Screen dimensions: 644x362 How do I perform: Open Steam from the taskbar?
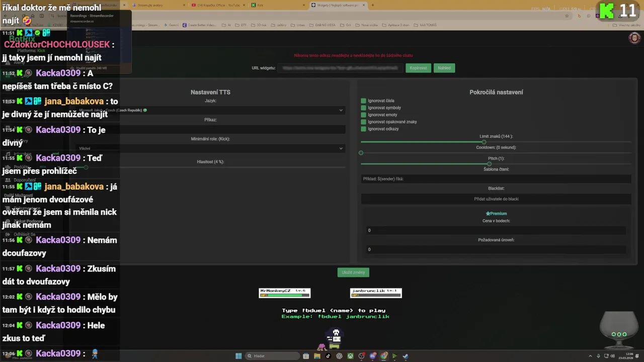[x=406, y=356]
